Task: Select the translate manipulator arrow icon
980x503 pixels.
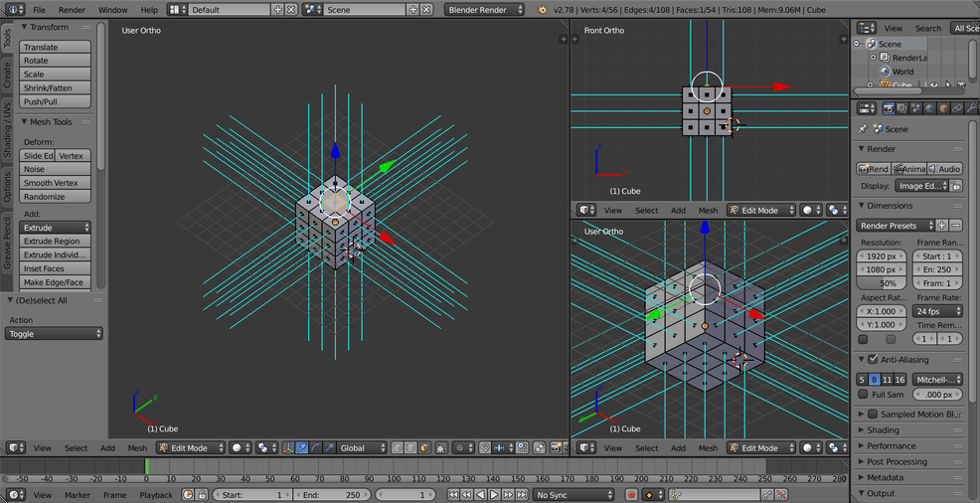Action: coord(302,448)
